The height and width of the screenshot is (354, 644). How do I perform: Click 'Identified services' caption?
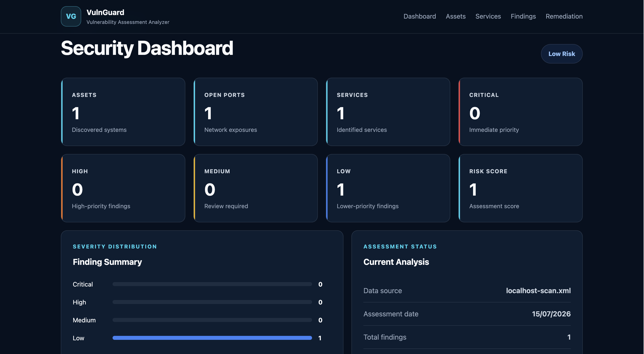pyautogui.click(x=362, y=130)
